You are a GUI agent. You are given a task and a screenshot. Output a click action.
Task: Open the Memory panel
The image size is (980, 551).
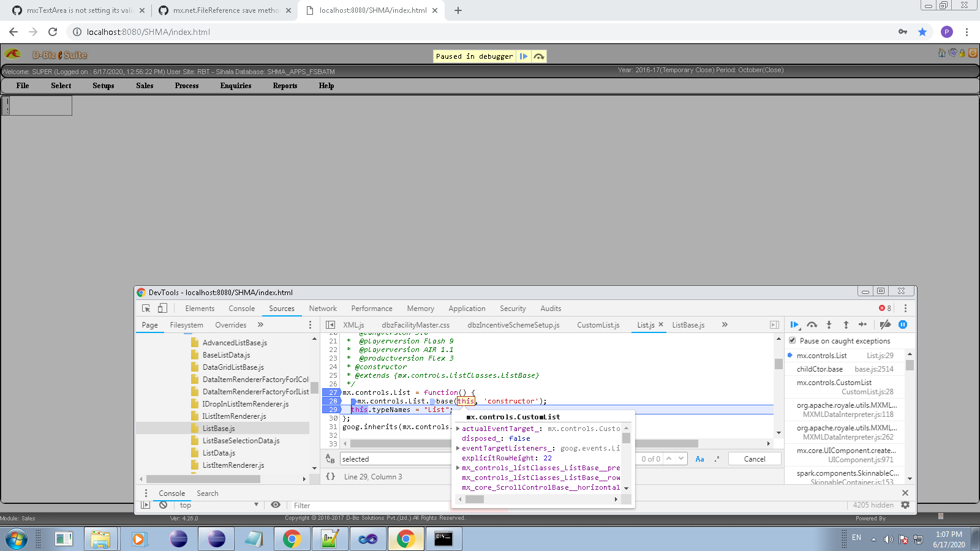420,309
